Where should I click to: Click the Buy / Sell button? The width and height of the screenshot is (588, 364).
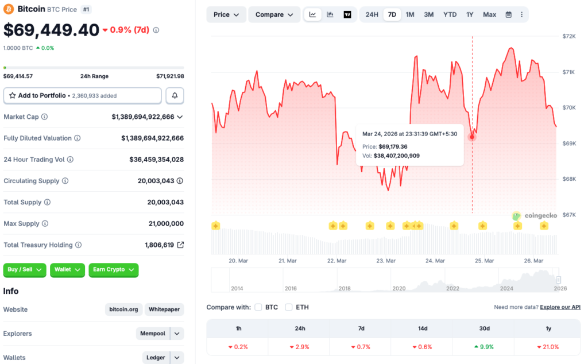tap(24, 270)
